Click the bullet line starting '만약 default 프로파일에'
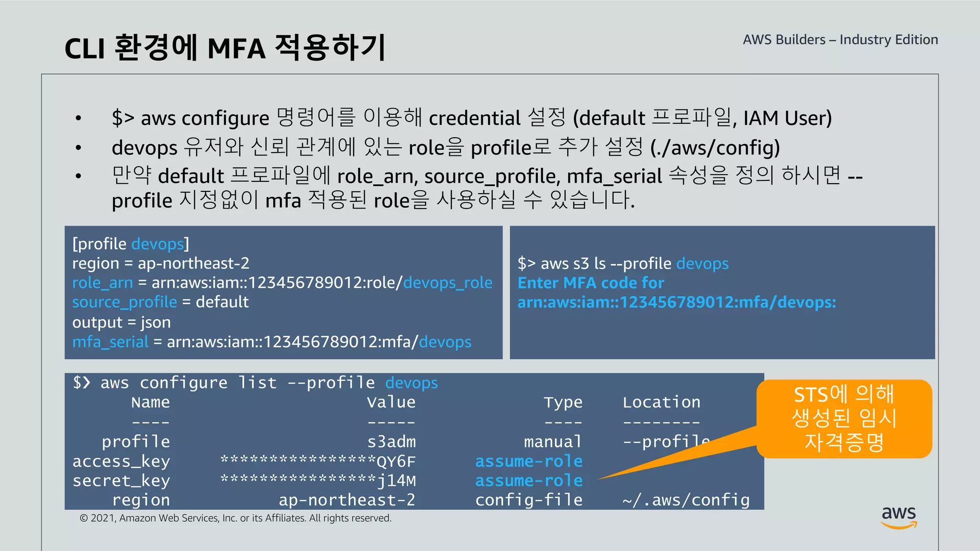The image size is (980, 551). coord(487,188)
